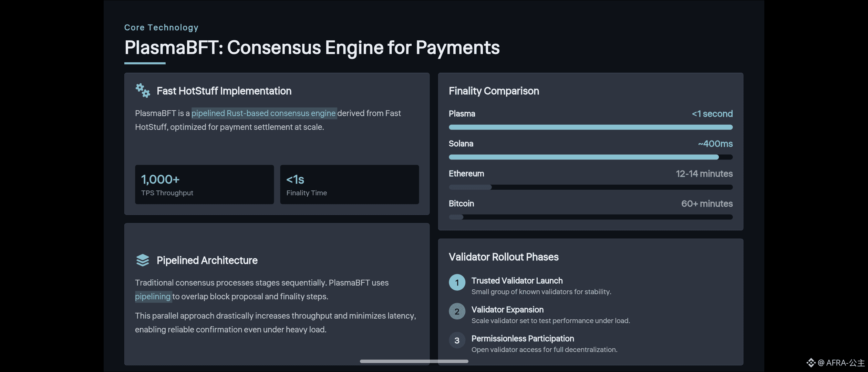Click the Trusted Validator Launch heading
Screen dimensions: 868x372
pos(517,281)
